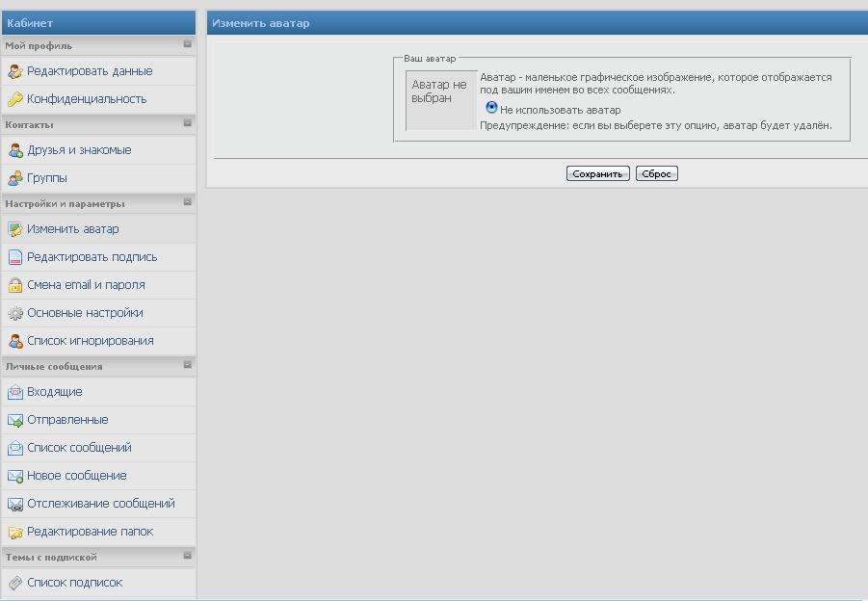
Task: Click the Друзья и знакомые people icon
Action: (x=15, y=150)
